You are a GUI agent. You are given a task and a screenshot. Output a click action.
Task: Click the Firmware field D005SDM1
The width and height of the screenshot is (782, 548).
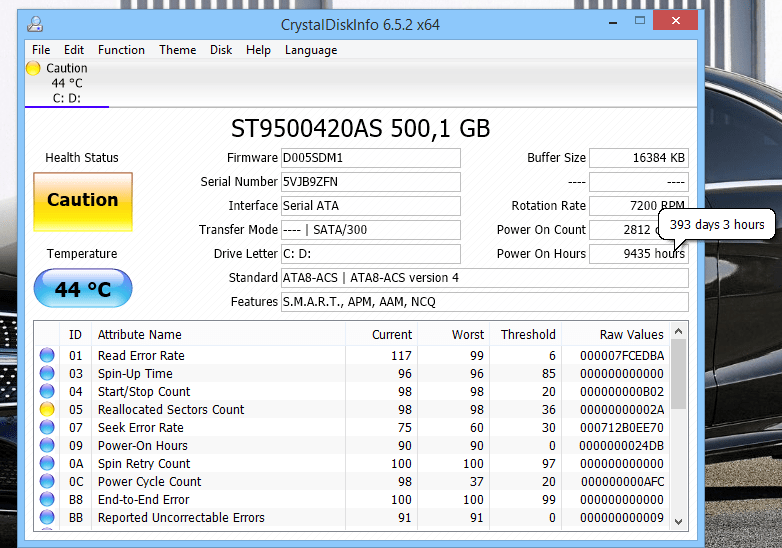pyautogui.click(x=371, y=158)
